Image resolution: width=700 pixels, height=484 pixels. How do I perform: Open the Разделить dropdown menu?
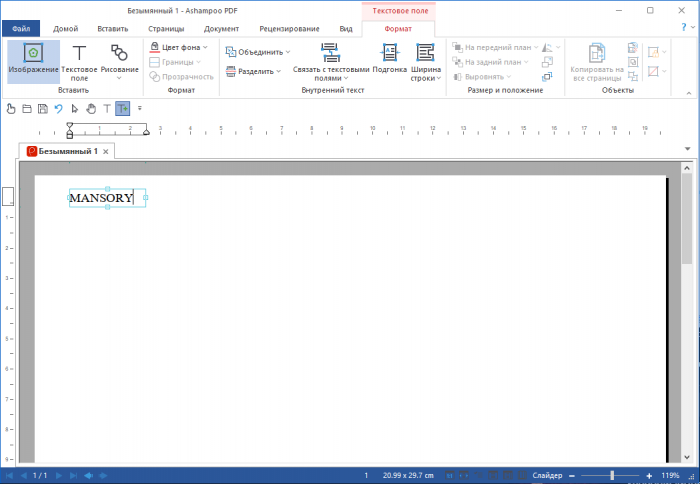coord(278,70)
